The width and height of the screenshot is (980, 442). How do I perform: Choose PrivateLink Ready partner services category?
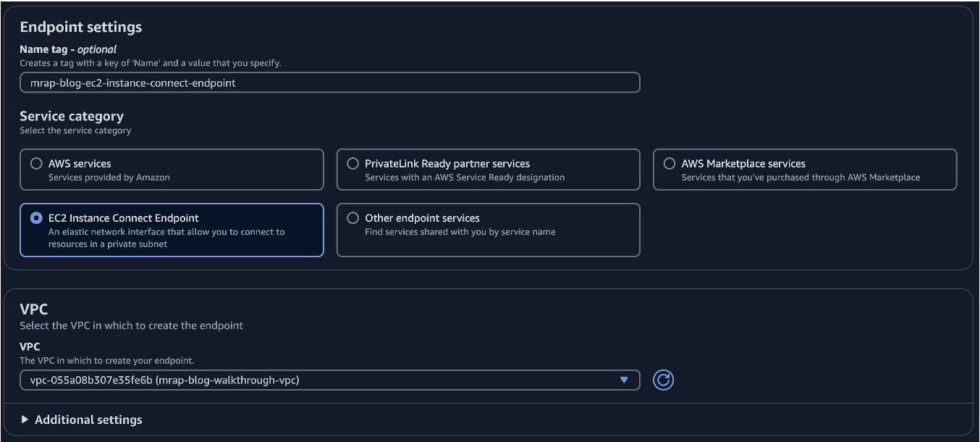coord(352,163)
